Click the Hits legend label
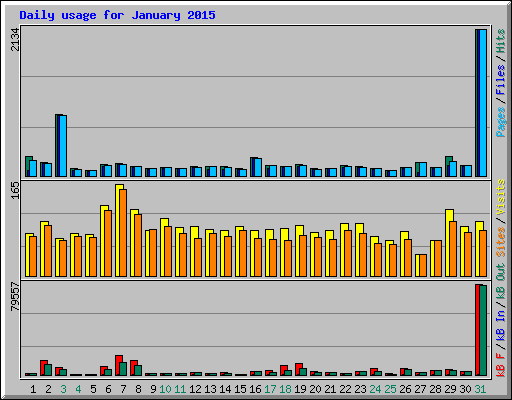Image resolution: width=512 pixels, height=400 pixels. coord(501,41)
